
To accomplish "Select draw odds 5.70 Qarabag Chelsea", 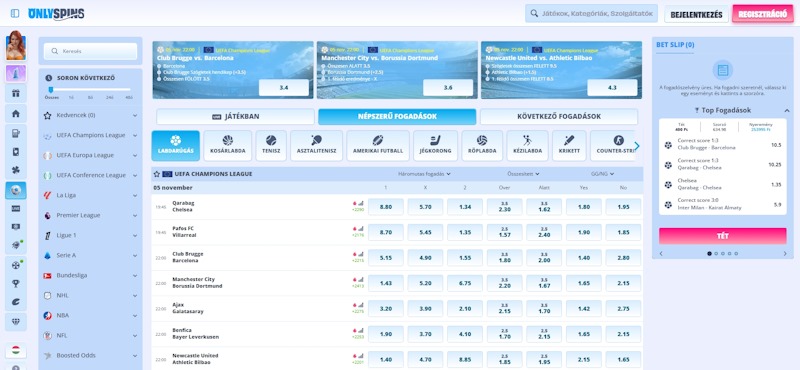I will coord(425,207).
